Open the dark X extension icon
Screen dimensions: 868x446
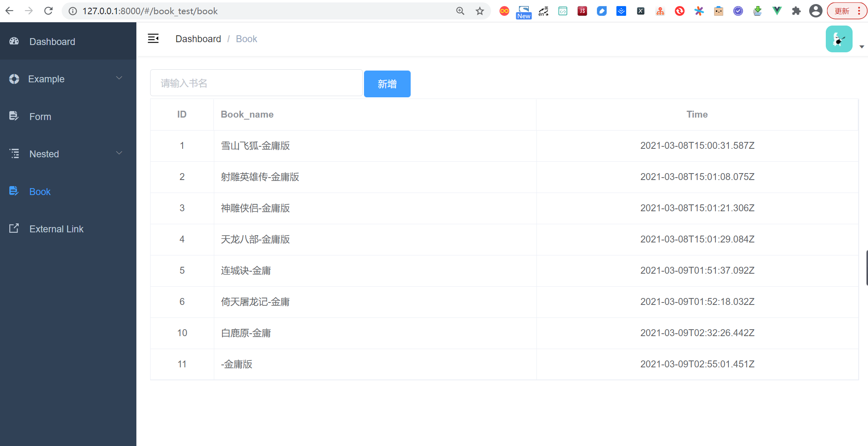click(x=641, y=11)
